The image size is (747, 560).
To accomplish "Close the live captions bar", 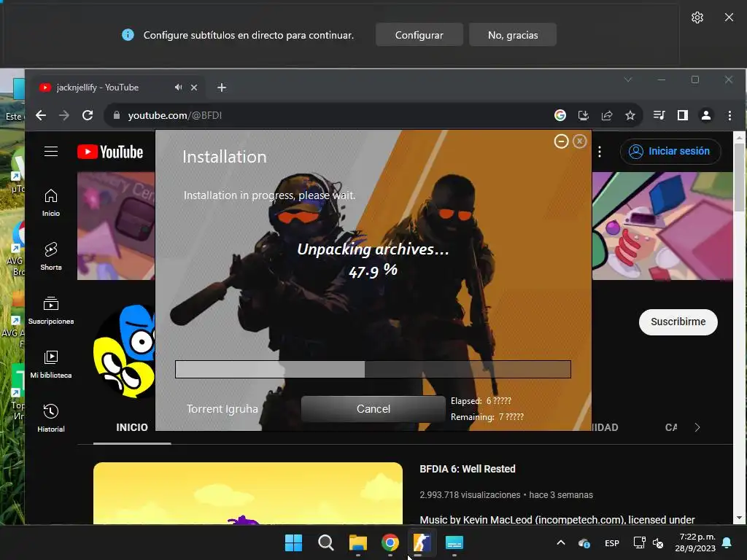I will click(x=729, y=17).
